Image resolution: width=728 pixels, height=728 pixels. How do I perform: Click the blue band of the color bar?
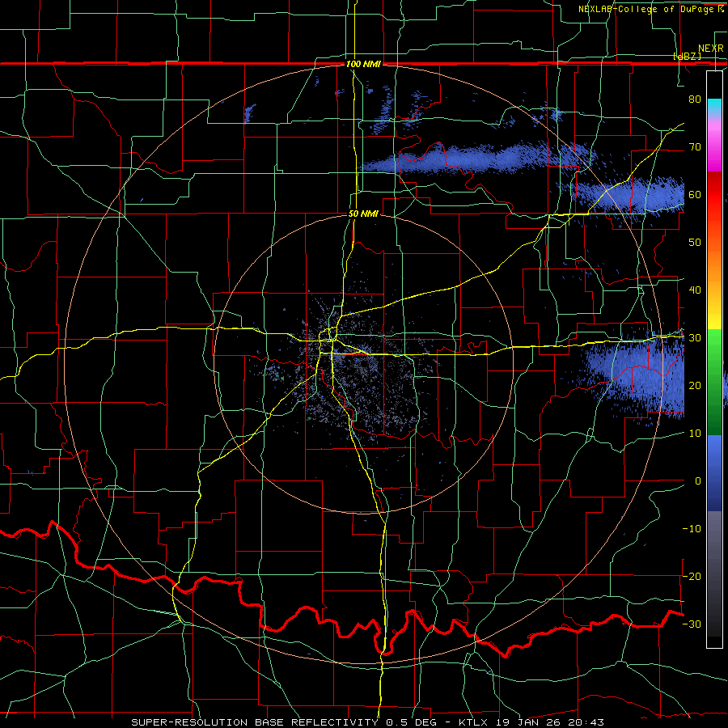(714, 472)
